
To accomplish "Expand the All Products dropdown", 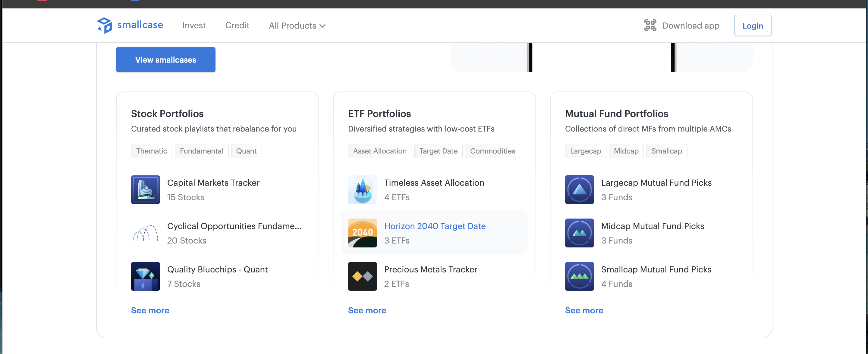I will click(297, 26).
